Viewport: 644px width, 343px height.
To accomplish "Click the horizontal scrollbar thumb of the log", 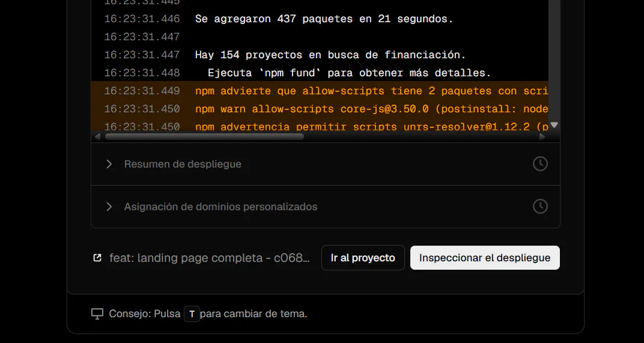I will tap(204, 137).
